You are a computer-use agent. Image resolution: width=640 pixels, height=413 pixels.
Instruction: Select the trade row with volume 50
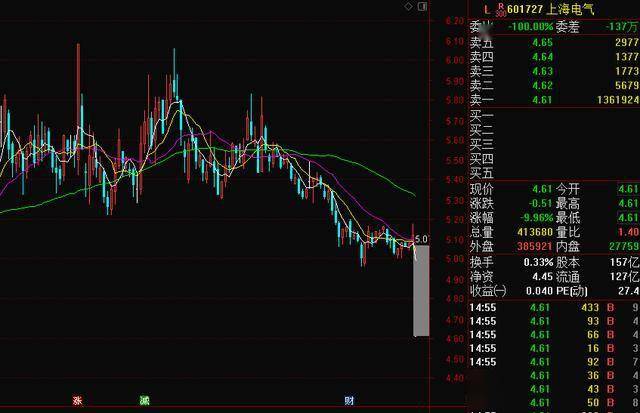pos(554,402)
